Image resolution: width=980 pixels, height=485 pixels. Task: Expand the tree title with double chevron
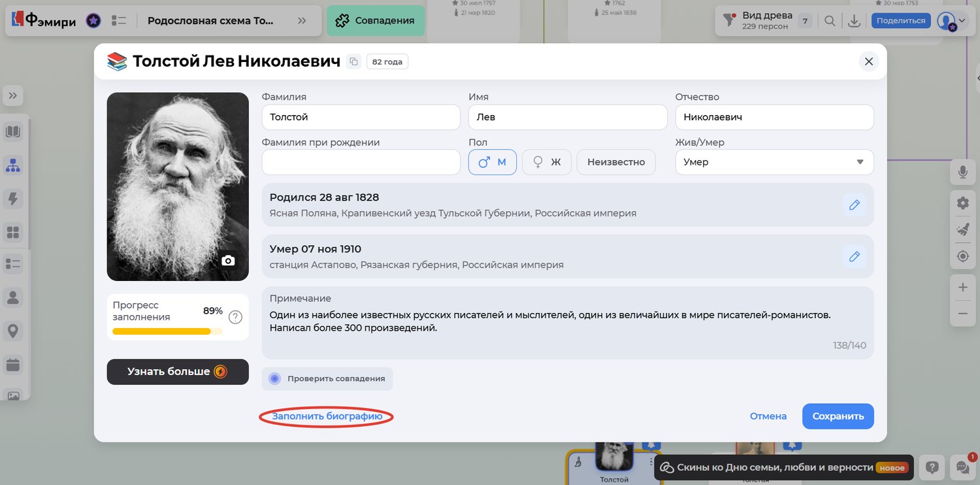(302, 21)
